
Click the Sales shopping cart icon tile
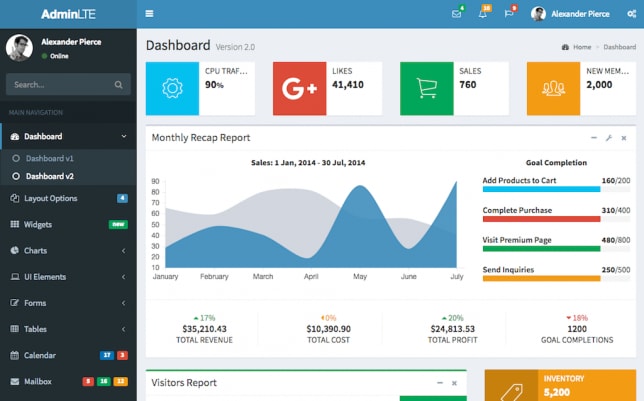pyautogui.click(x=427, y=88)
